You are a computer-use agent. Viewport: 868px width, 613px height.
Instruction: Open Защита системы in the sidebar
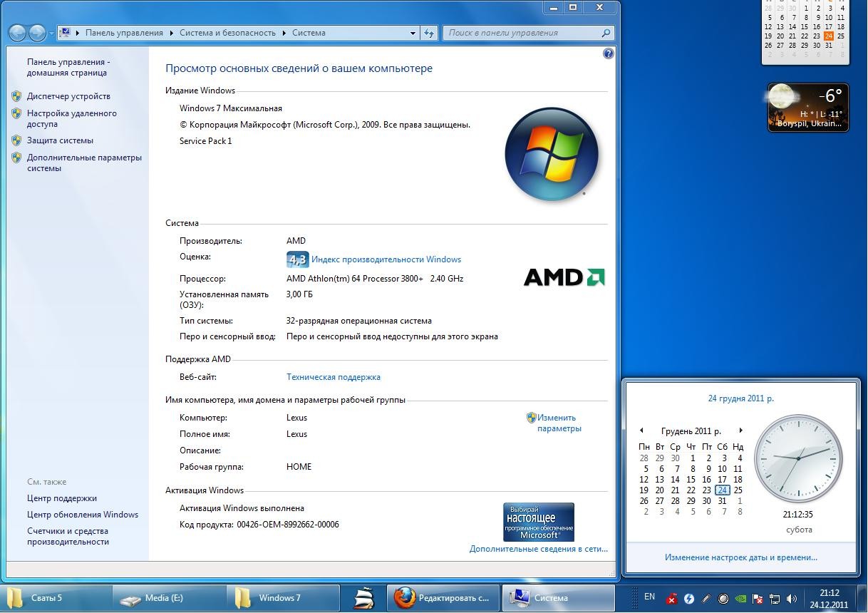pyautogui.click(x=60, y=140)
